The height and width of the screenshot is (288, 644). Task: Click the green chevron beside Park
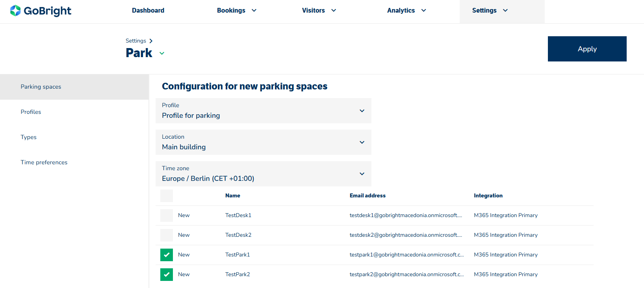pyautogui.click(x=162, y=53)
